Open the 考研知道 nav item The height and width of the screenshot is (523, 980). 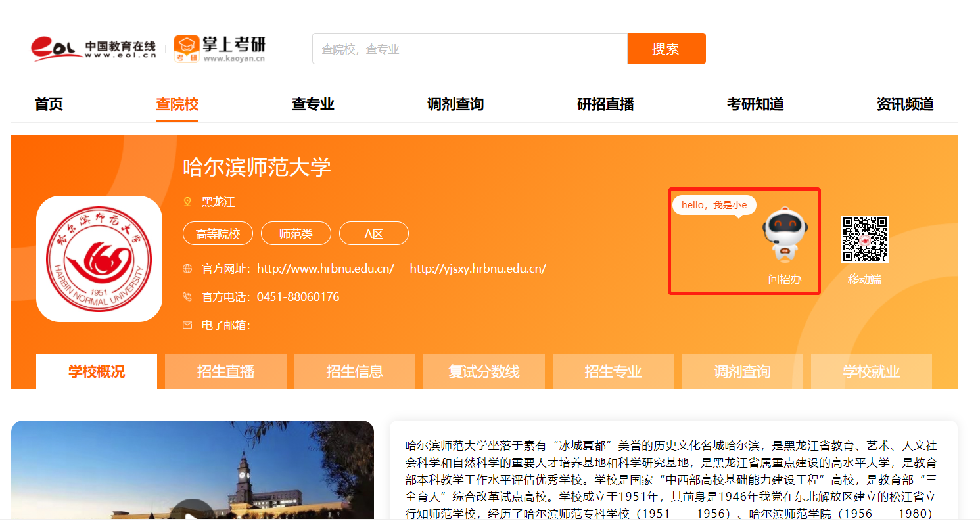tap(755, 104)
